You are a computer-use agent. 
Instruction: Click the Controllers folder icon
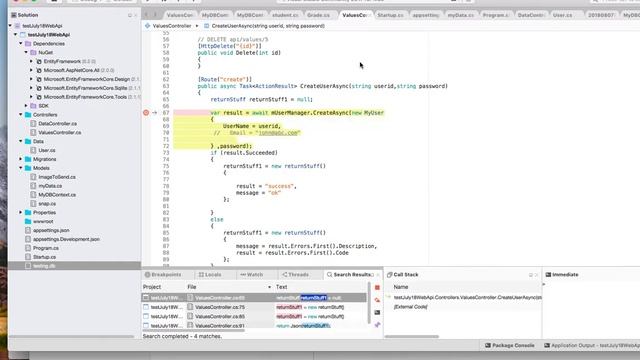28,115
